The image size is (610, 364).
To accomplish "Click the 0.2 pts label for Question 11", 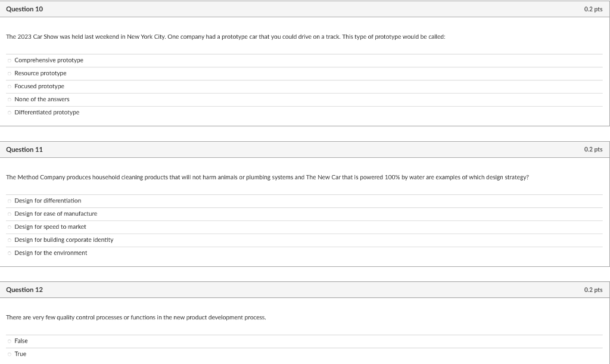I will click(x=597, y=150).
